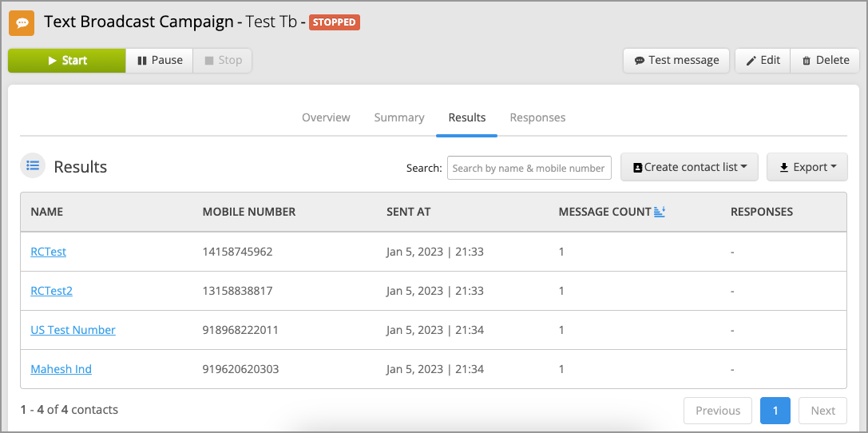
Task: Open the RCTest contact link
Action: tap(48, 252)
